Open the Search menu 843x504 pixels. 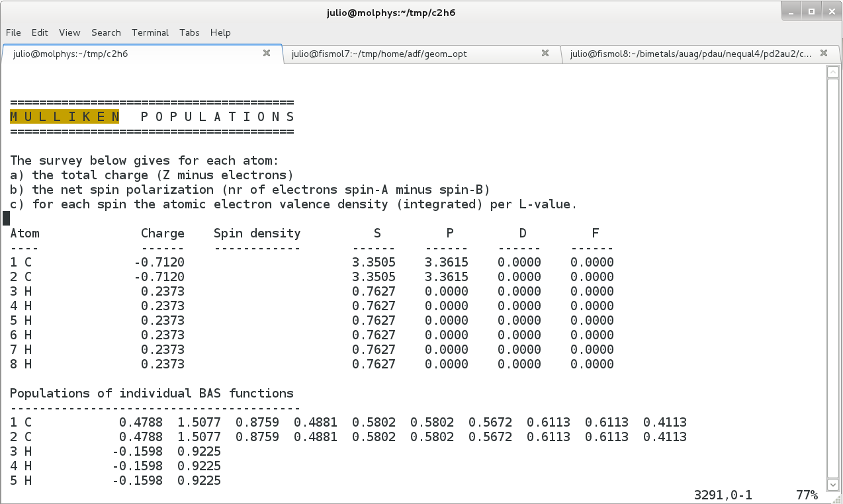pos(106,32)
